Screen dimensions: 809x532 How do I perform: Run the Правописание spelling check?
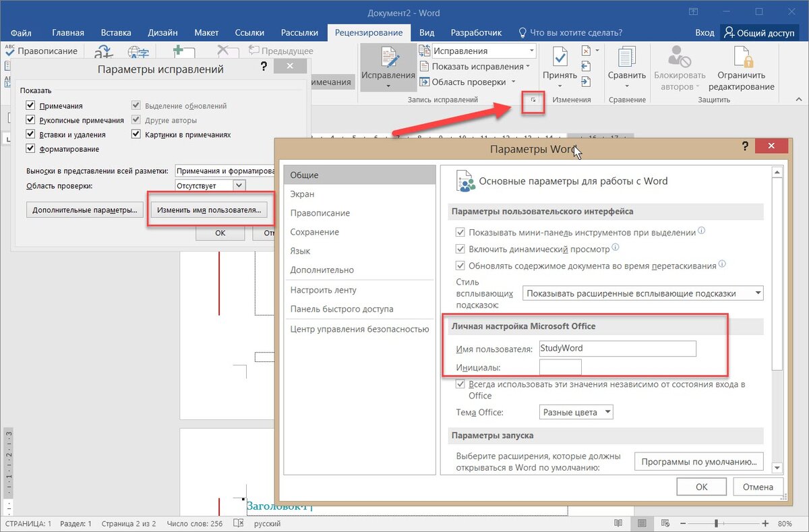[x=42, y=51]
